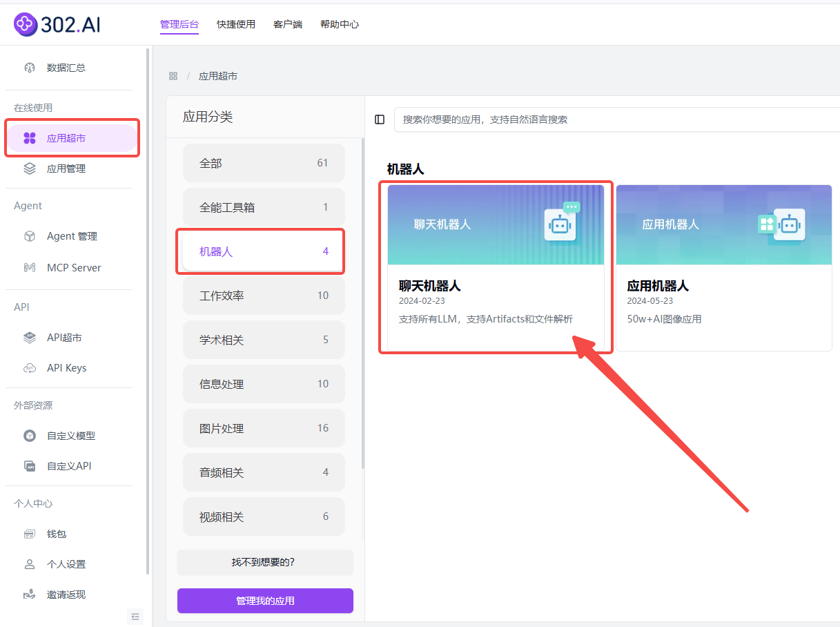
Task: Click the 应用机器人 card title text
Action: point(658,286)
